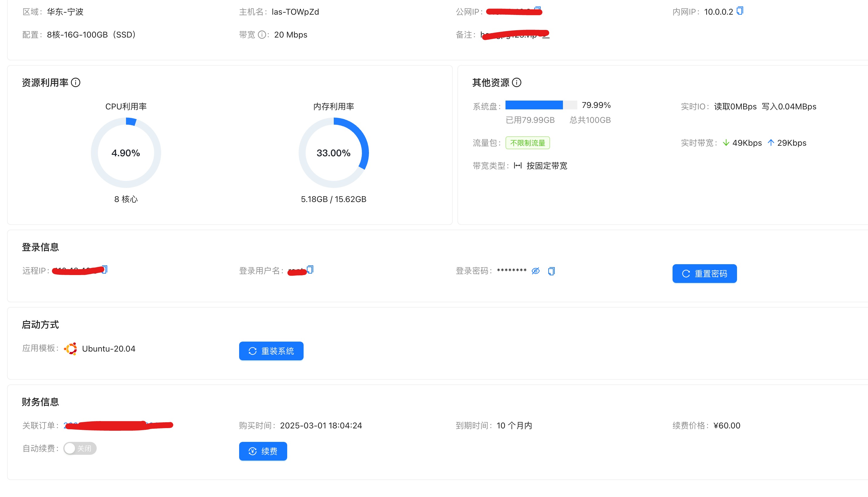Screen dimensions: 868x497
Task: Click the 重置密码 button
Action: tap(704, 274)
